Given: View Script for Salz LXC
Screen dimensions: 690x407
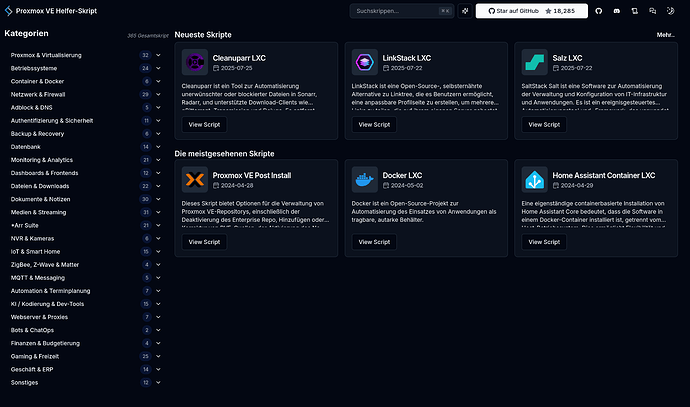Looking at the screenshot, I should tap(544, 125).
